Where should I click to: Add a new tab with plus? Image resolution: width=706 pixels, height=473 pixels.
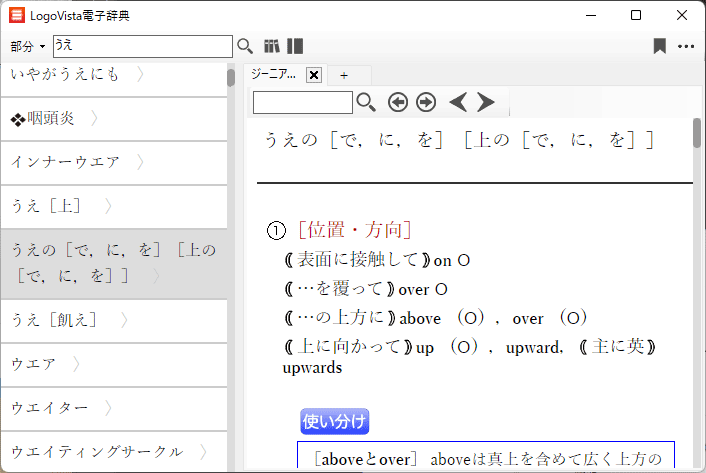click(344, 75)
